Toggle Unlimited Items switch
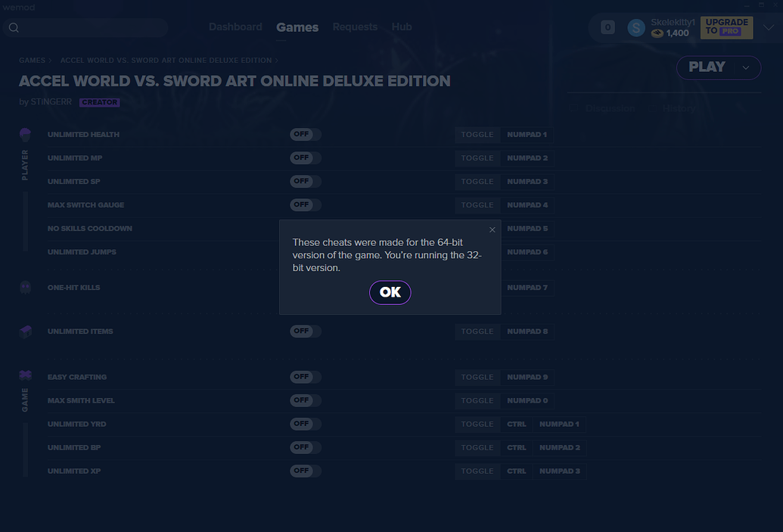Screen dimensions: 783x532 pyautogui.click(x=305, y=331)
